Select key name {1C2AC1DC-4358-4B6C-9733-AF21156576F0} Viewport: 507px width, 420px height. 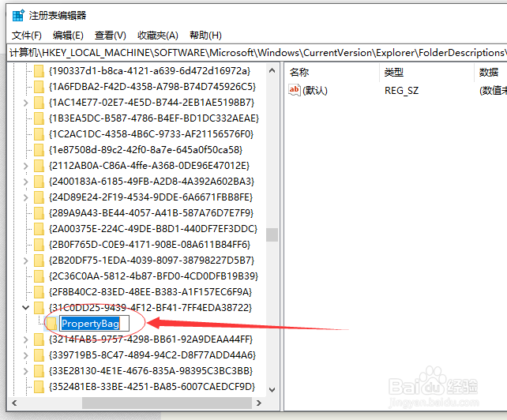[151, 134]
